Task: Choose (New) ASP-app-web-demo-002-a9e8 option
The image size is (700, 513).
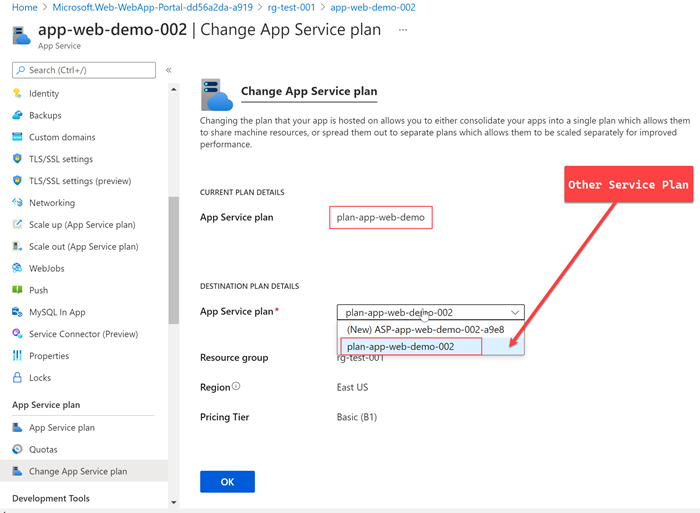Action: (x=425, y=329)
